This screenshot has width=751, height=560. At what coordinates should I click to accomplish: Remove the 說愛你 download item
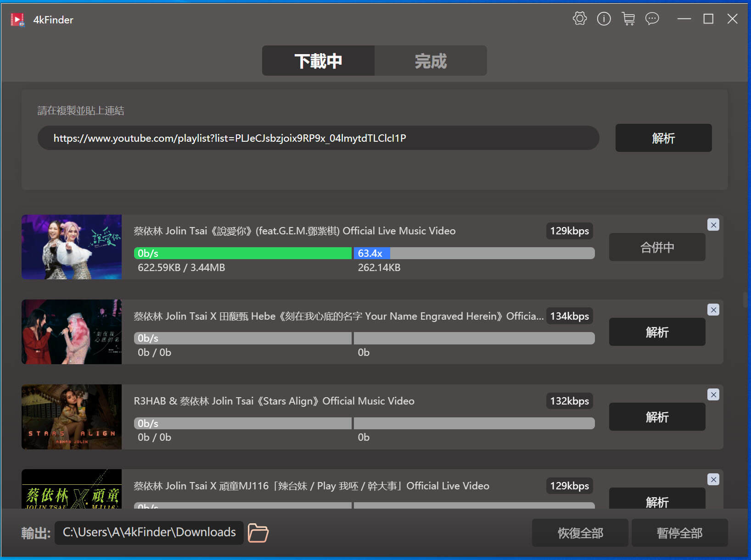pos(713,225)
